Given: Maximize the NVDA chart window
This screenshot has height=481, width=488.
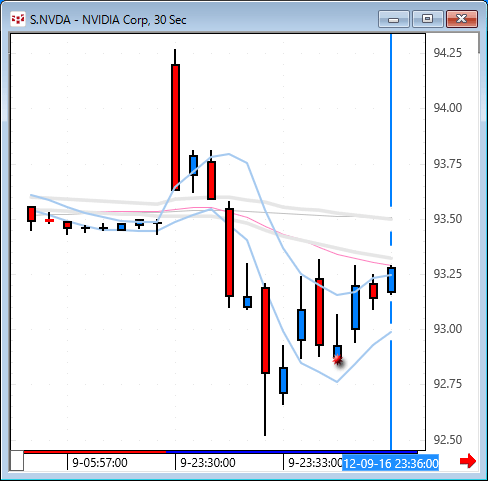Looking at the screenshot, I should (428, 19).
